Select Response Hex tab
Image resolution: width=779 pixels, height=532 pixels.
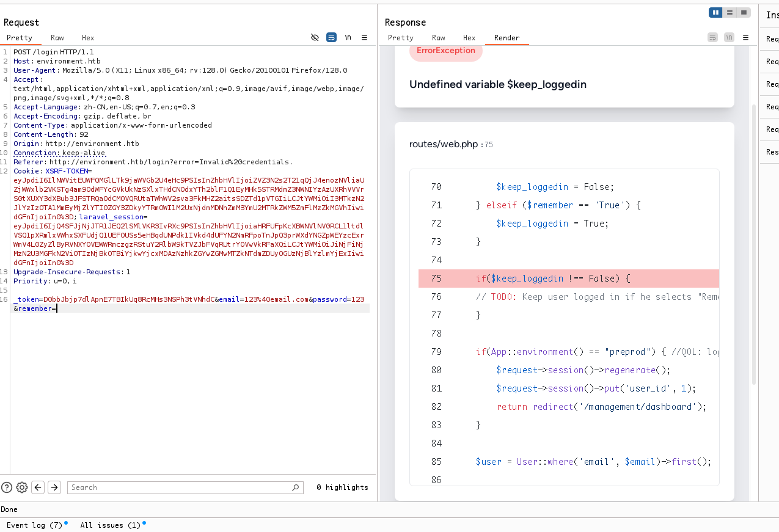469,38
